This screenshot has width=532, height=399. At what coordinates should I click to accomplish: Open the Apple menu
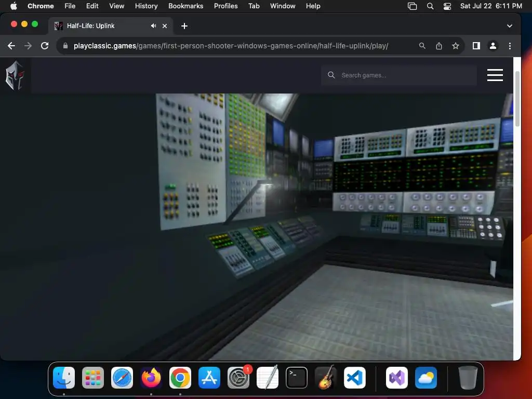pos(14,6)
